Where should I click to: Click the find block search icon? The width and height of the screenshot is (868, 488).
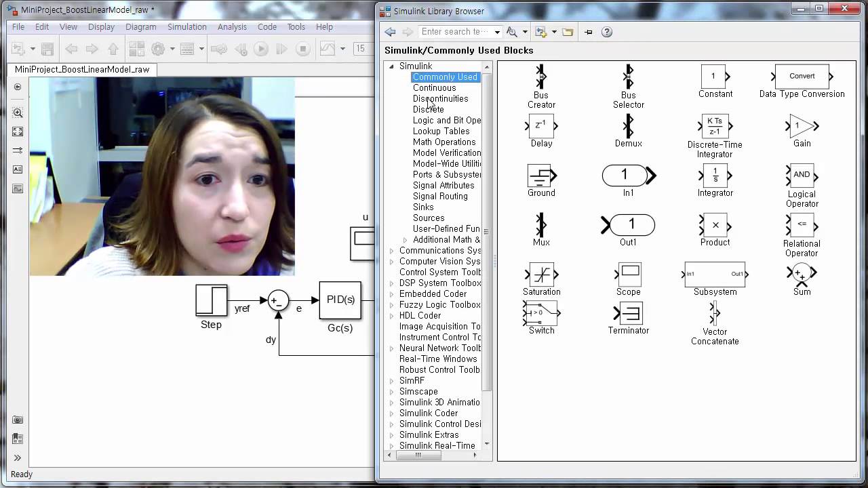[512, 32]
